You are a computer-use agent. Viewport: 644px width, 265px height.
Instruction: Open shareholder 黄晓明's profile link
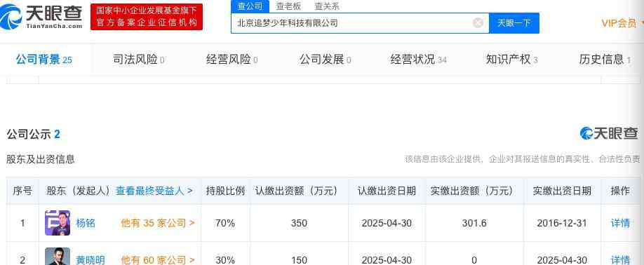tap(90, 260)
